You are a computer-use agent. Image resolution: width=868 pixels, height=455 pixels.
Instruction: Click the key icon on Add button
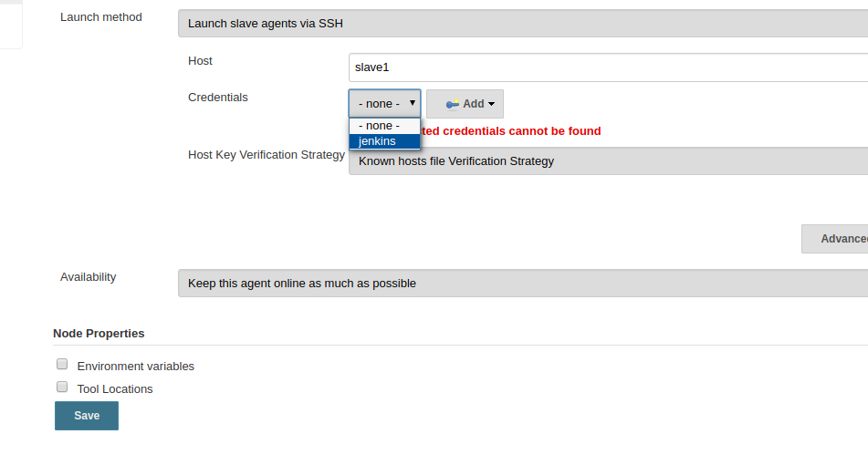tap(453, 104)
